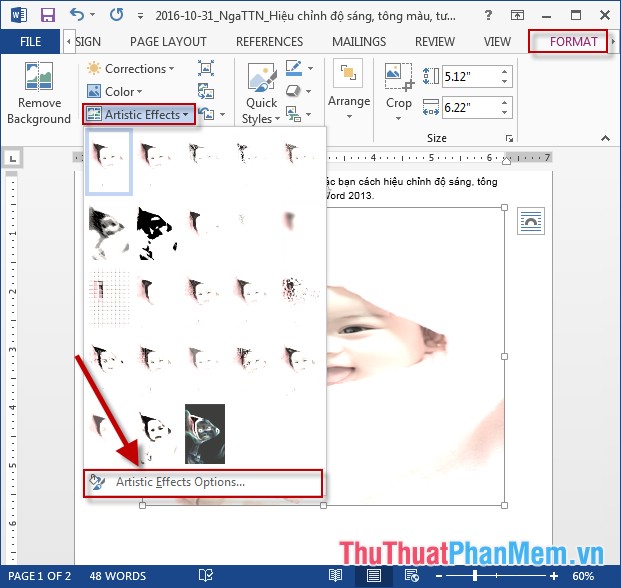Screen dimensions: 621x588
Task: Click the shape width field showing 6.22"
Action: 470,107
